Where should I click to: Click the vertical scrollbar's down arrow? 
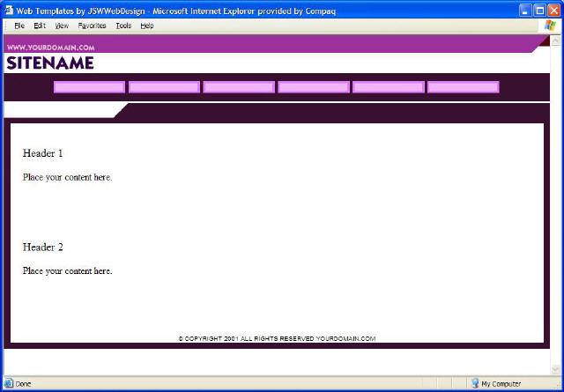(556, 369)
